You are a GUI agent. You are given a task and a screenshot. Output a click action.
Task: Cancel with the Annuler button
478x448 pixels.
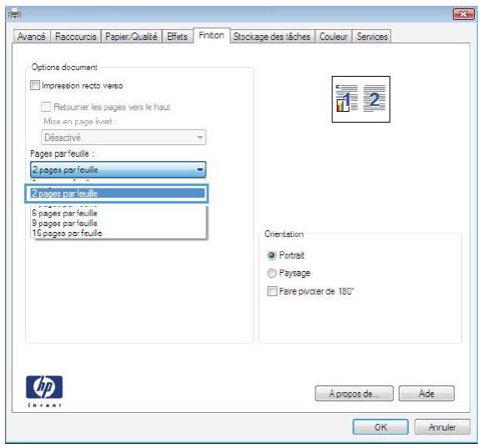coord(442,427)
